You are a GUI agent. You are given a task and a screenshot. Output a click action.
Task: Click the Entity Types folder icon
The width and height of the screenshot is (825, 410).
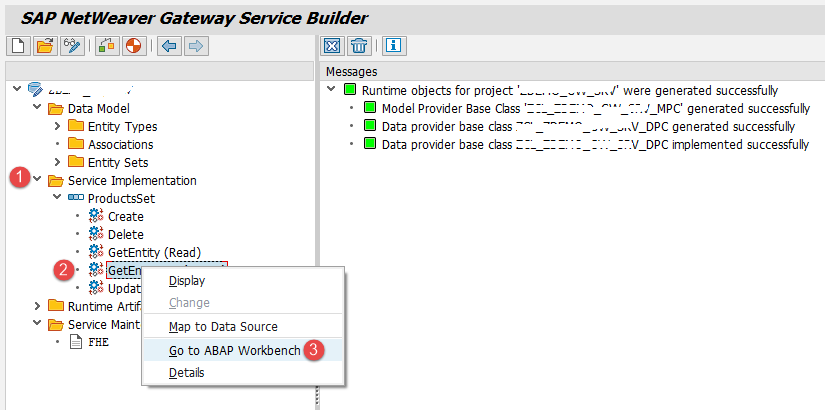pyautogui.click(x=76, y=126)
